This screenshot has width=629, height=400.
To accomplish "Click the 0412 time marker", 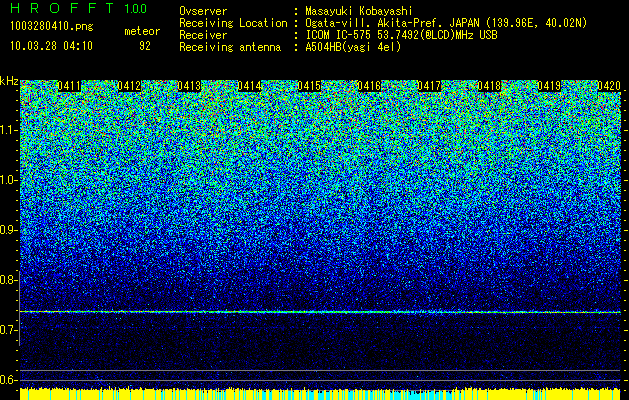I will click(129, 86).
